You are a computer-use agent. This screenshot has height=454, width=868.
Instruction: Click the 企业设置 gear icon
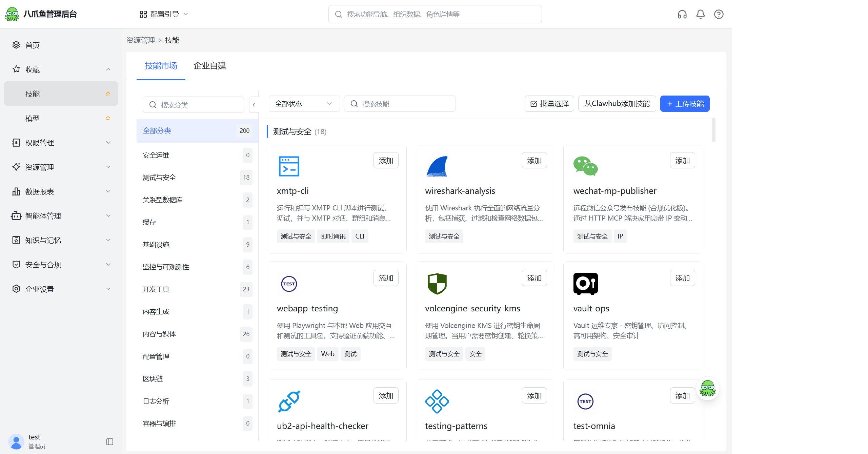(x=16, y=289)
